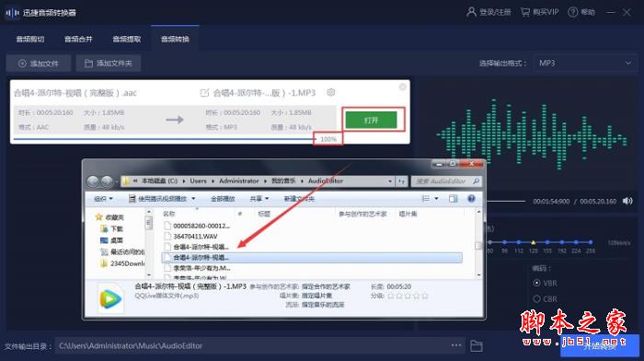The width and height of the screenshot is (644, 361).
Task: Select the 2345Downloads folder in the navigation pane
Action: (x=127, y=263)
